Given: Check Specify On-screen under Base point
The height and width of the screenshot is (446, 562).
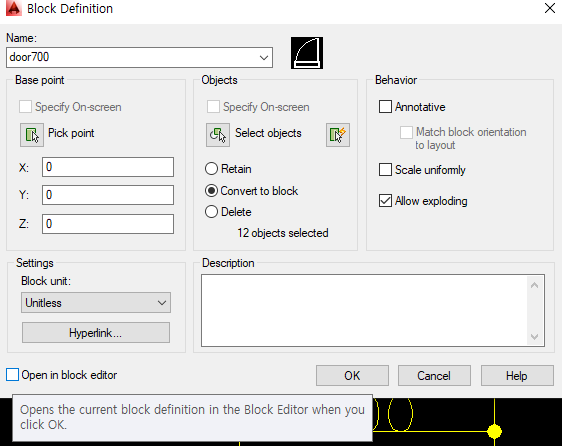Looking at the screenshot, I should tap(25, 107).
